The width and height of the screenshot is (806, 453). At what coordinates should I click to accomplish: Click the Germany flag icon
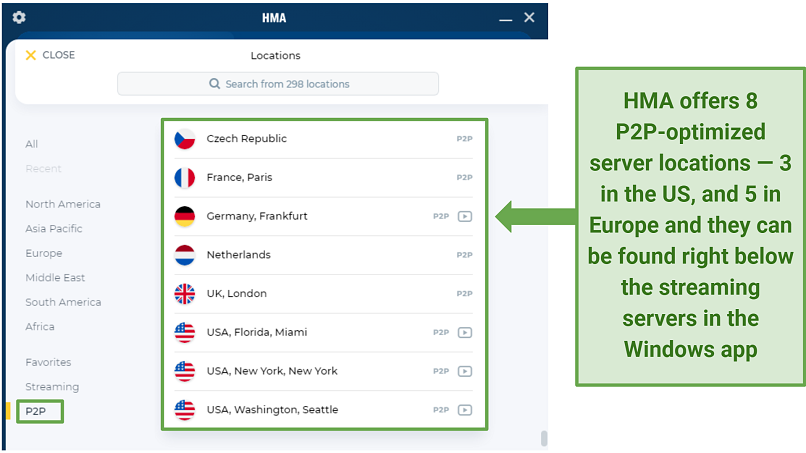click(x=185, y=216)
